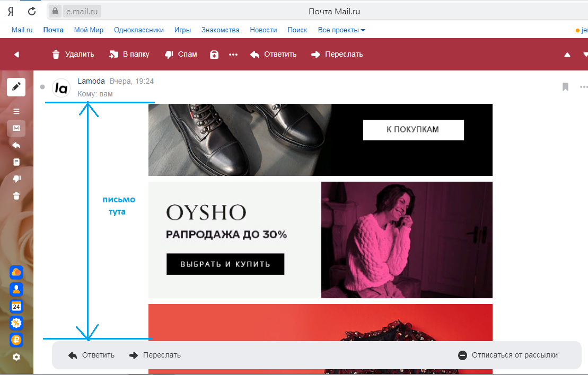This screenshot has width=588, height=375.
Task: Open the letter's three-dots options menu
Action: point(584,87)
